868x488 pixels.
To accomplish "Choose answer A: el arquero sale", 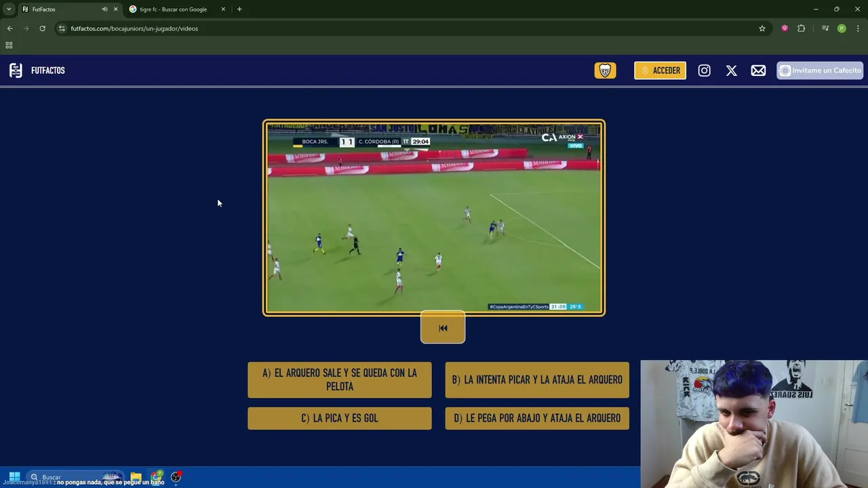I will (340, 380).
